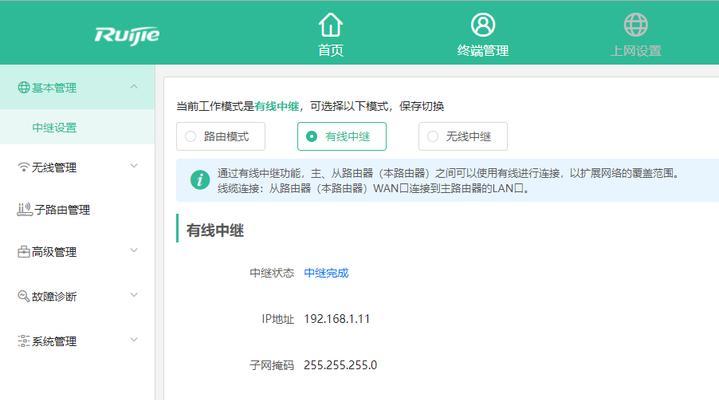
Task: Click the Ruijie logo
Action: coord(127,36)
